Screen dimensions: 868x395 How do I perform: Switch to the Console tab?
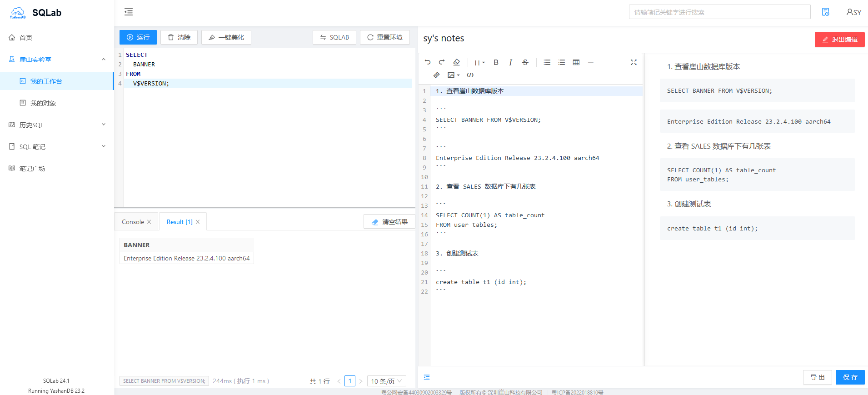point(133,222)
